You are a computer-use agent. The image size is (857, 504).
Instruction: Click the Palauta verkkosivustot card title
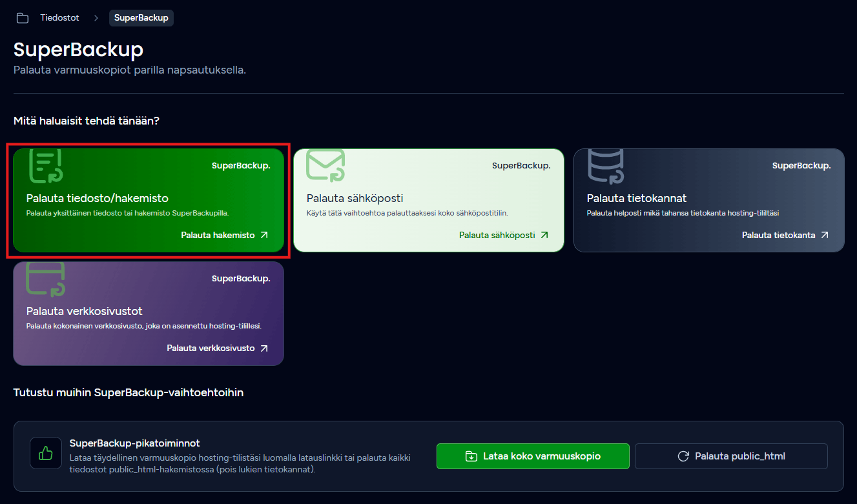pyautogui.click(x=85, y=311)
